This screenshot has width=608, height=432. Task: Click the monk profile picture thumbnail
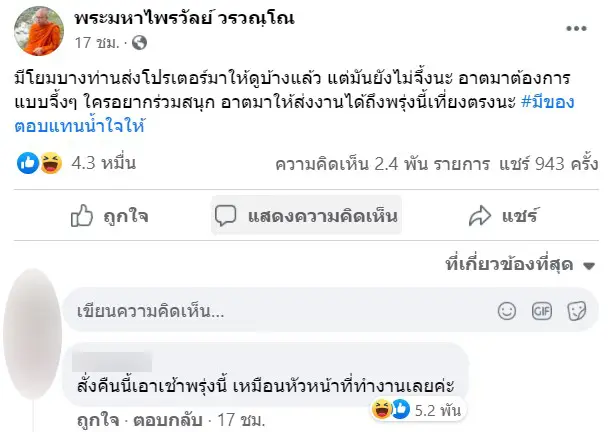coord(39,31)
